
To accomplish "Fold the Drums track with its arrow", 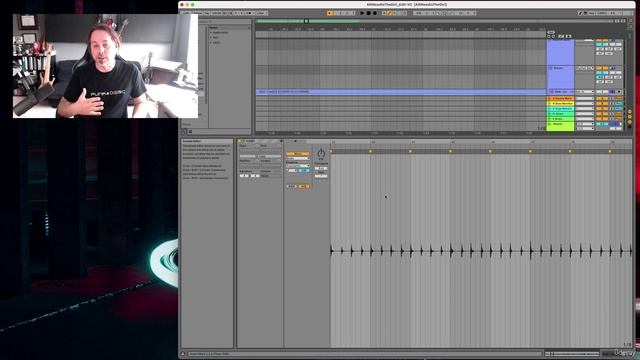I will (x=550, y=68).
